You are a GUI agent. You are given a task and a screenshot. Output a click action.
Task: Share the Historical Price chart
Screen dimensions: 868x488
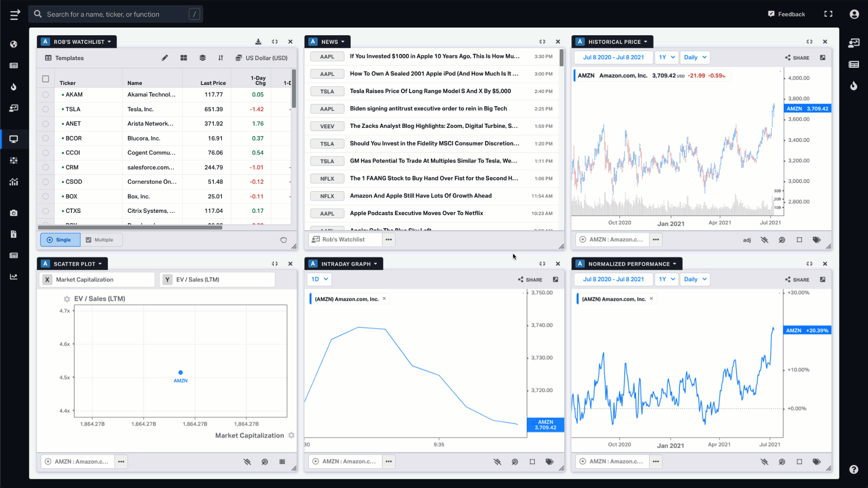(x=797, y=58)
